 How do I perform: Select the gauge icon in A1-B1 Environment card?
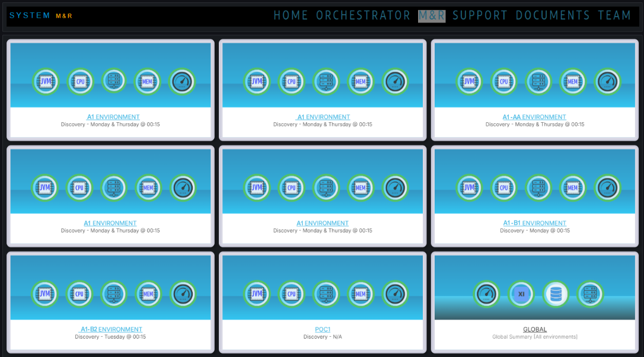coord(607,187)
